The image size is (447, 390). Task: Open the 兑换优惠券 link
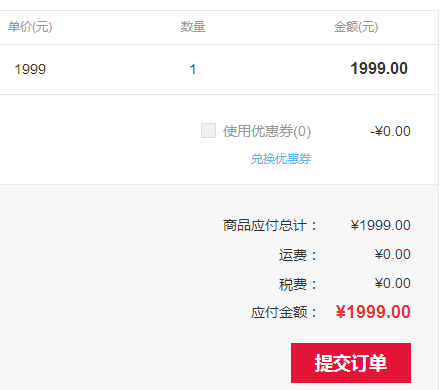coord(281,159)
